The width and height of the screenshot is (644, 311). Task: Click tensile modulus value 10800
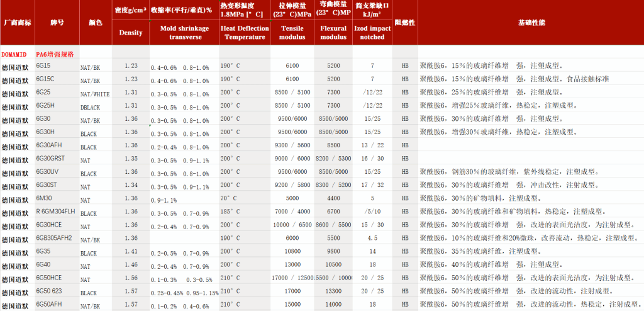click(292, 251)
